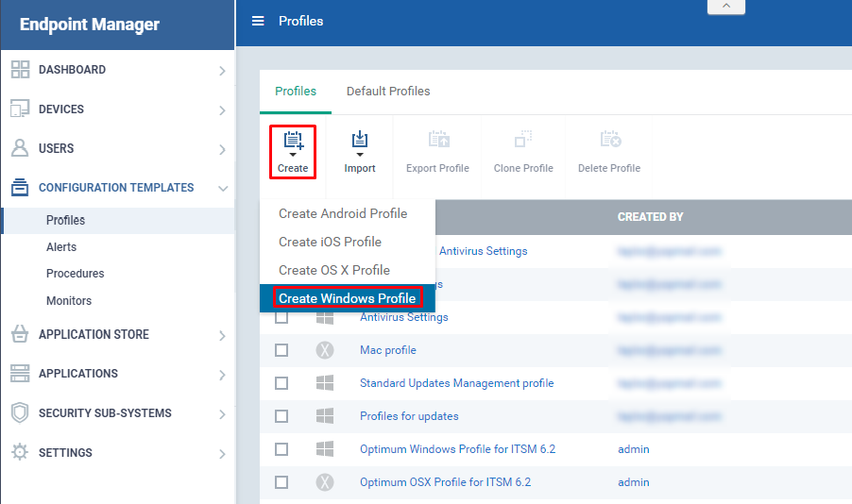The image size is (852, 504).
Task: Select Create Windows Profile menu item
Action: pyautogui.click(x=348, y=298)
